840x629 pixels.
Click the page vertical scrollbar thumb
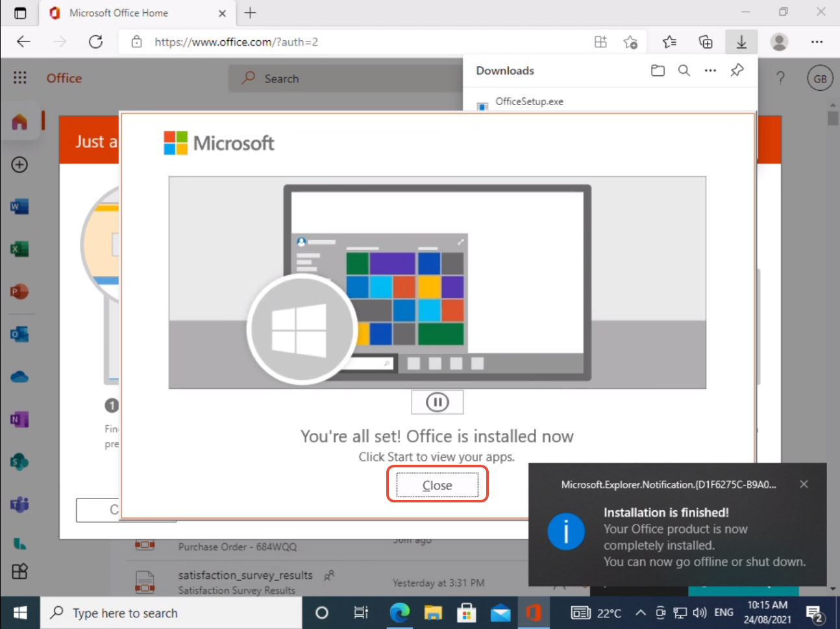click(x=833, y=117)
